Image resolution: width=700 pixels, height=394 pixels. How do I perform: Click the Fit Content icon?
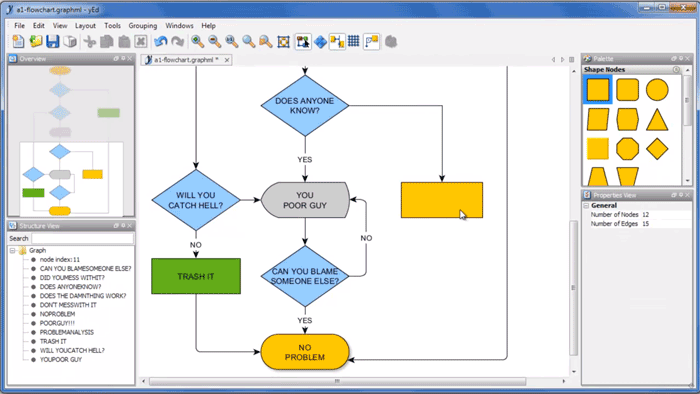pos(283,41)
